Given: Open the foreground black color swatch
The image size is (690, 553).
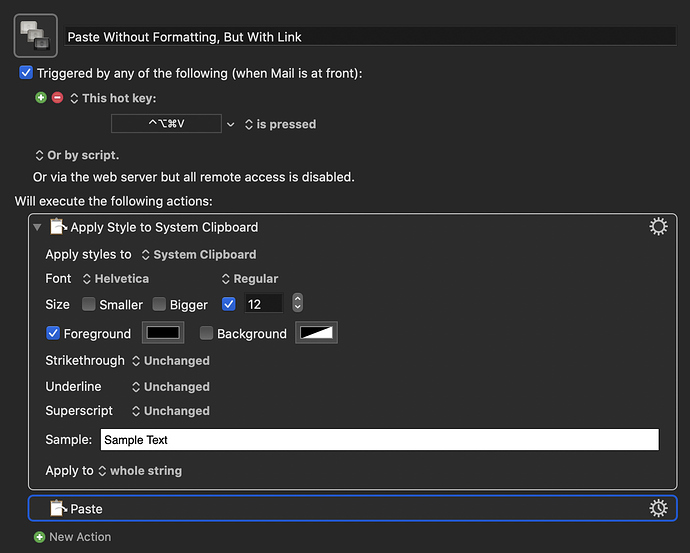Looking at the screenshot, I should click(x=163, y=333).
